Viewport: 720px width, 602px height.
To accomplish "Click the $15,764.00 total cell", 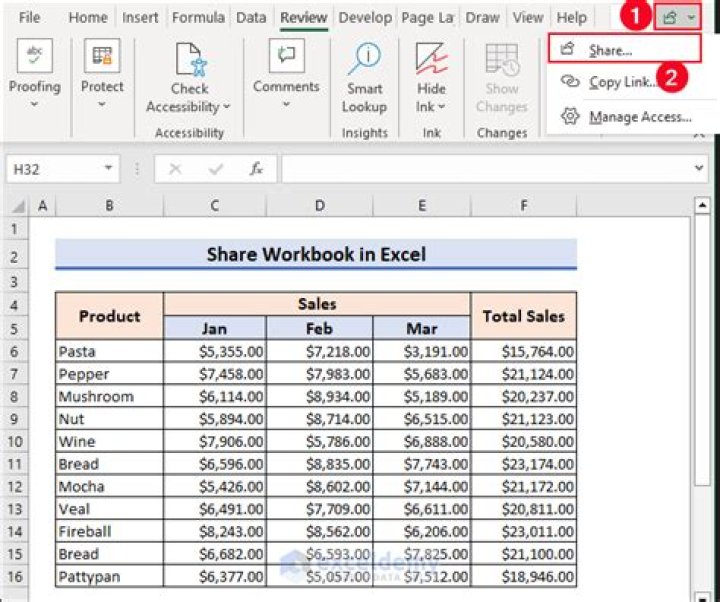I will click(x=523, y=352).
